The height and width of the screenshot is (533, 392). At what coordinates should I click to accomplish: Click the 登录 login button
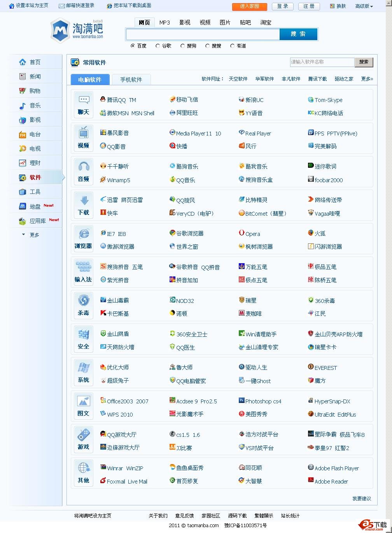tap(283, 7)
